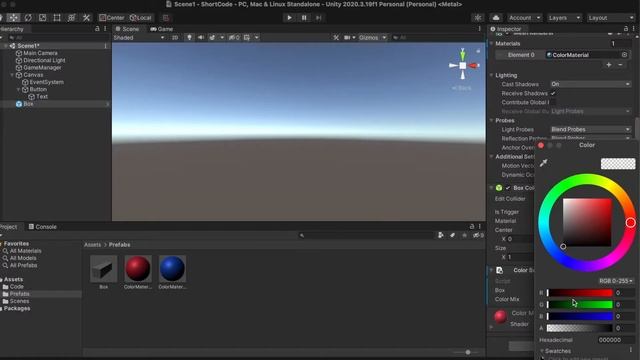Toggle scene audio speaker icon

(x=200, y=38)
